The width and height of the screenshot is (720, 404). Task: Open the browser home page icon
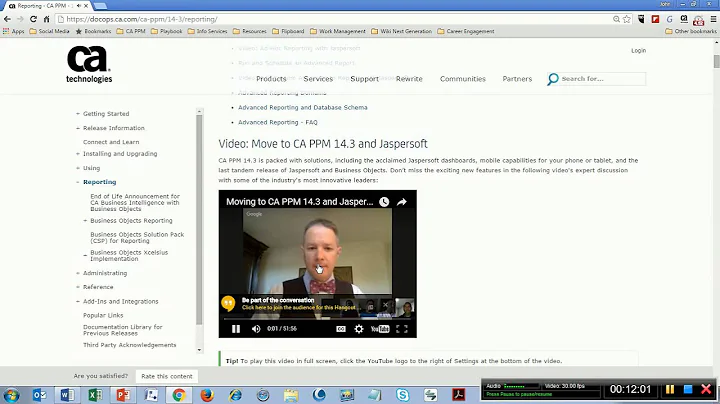46,19
